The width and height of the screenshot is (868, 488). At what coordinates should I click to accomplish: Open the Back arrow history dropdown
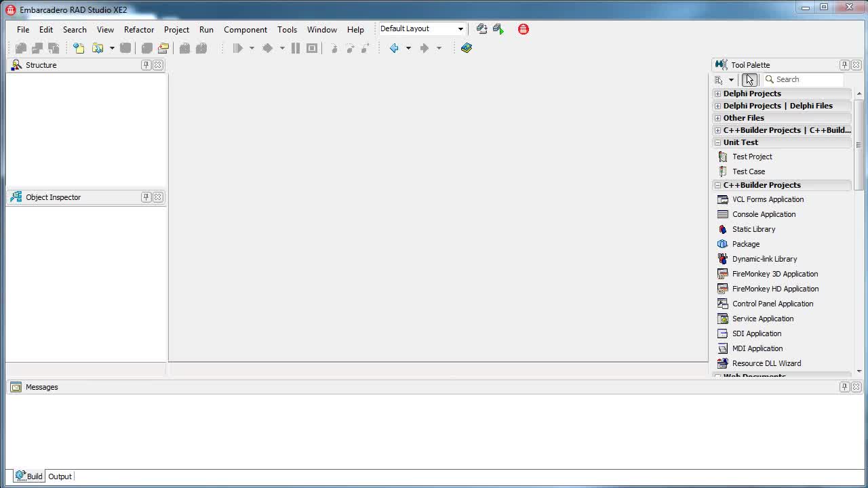click(408, 48)
